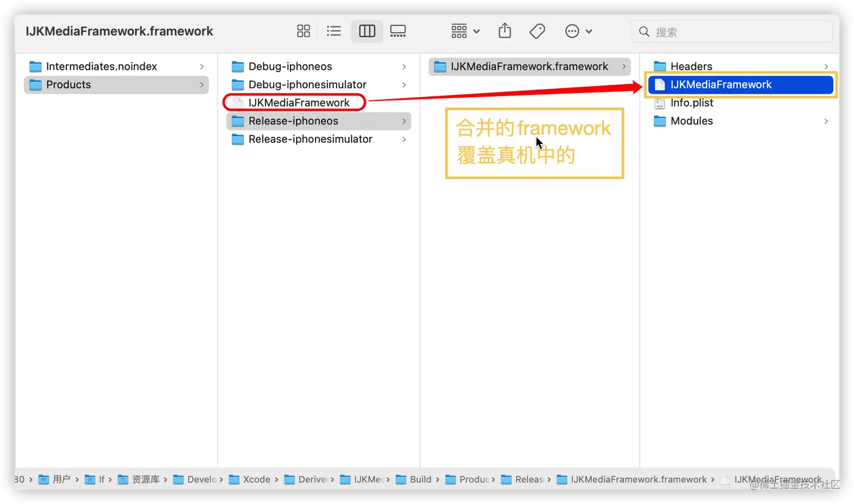
Task: Select the Products folder row
Action: [116, 85]
